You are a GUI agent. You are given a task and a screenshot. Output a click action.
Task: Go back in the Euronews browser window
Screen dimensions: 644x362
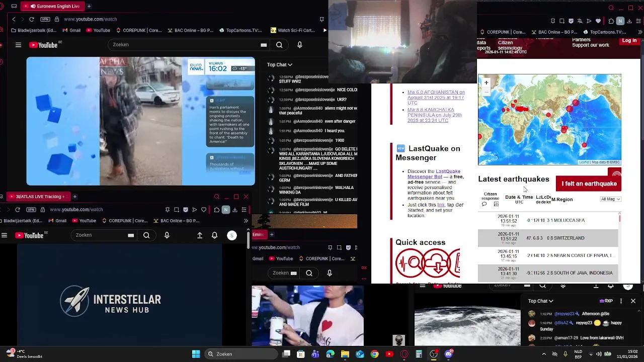point(14,19)
